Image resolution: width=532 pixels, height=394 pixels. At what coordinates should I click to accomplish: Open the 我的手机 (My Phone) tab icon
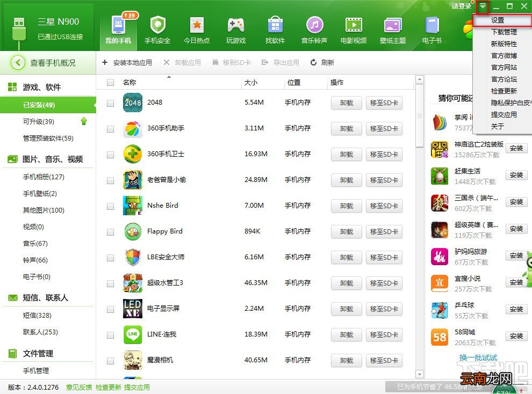tap(118, 25)
